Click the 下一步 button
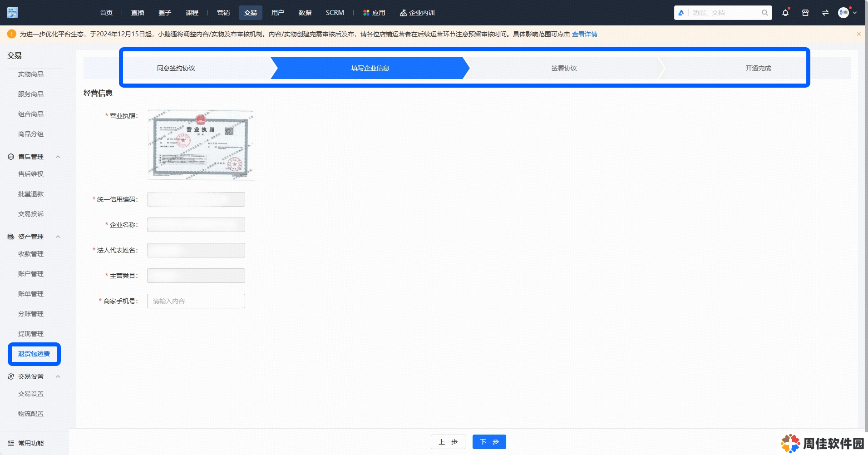Viewport: 868px width, 455px height. click(x=489, y=442)
